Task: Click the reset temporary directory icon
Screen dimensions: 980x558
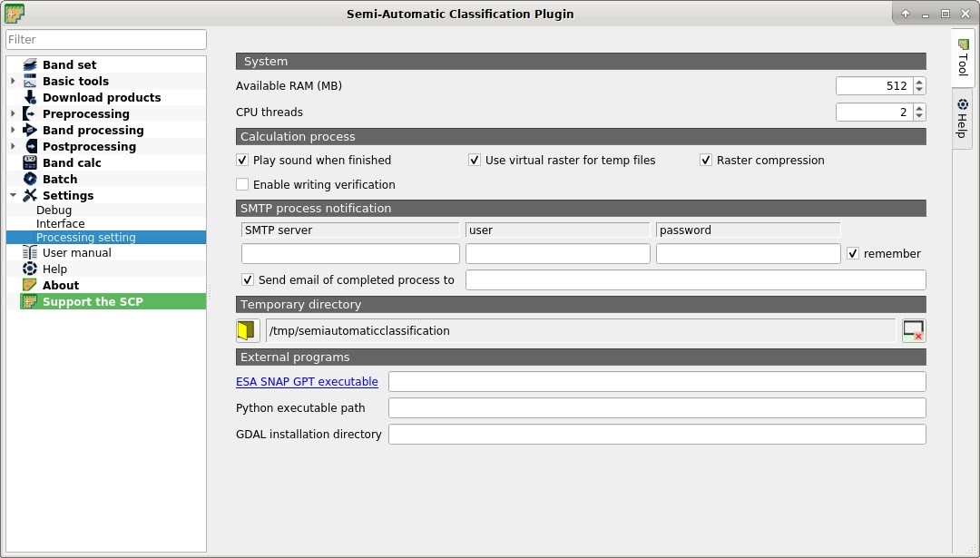Action: 913,330
